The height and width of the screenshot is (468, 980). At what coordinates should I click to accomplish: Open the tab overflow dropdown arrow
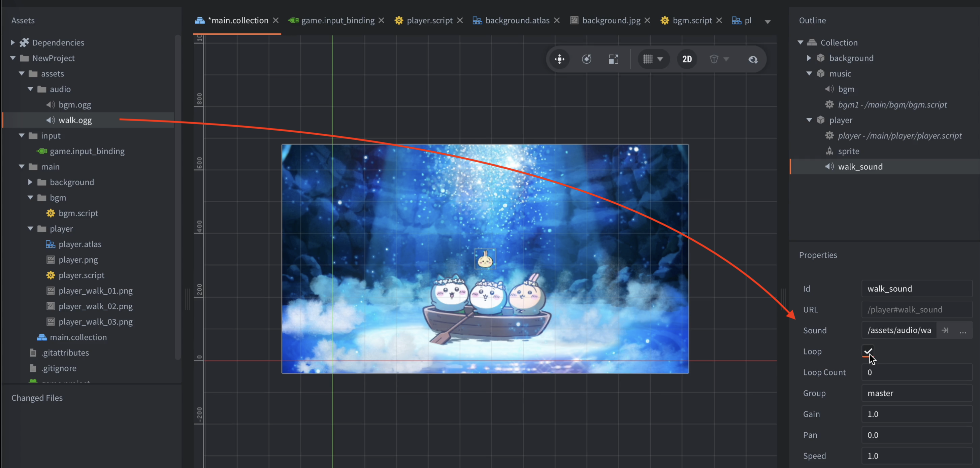[x=768, y=21]
